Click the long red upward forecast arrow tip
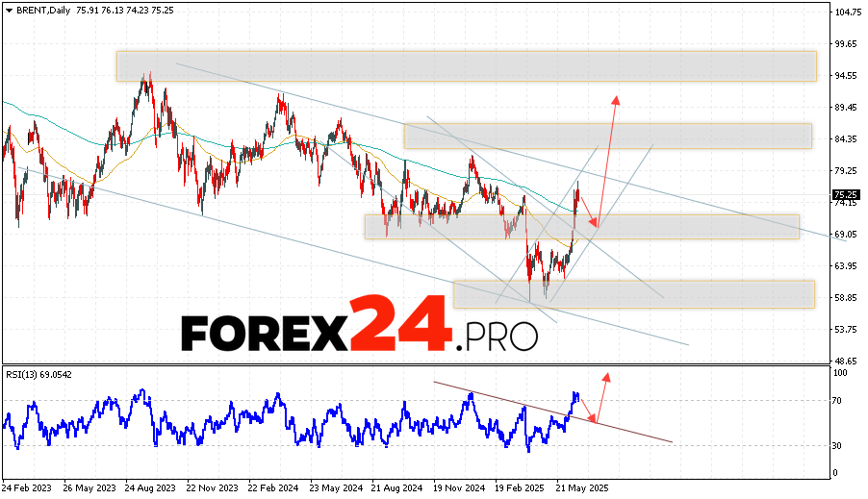 (x=615, y=99)
